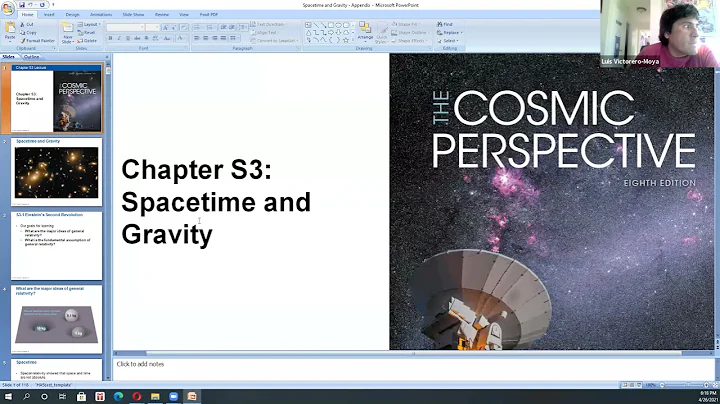Open the View tab

(184, 15)
